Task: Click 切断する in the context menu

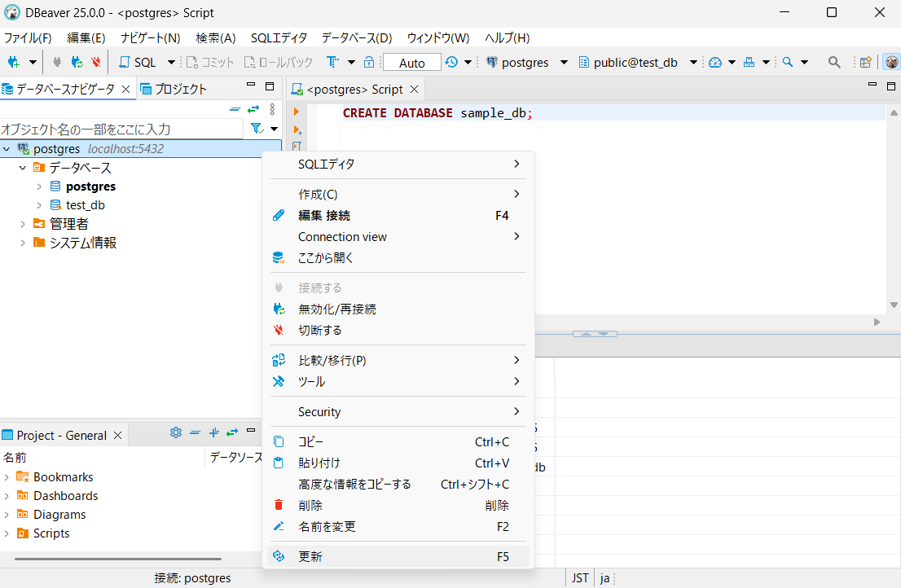Action: (320, 331)
